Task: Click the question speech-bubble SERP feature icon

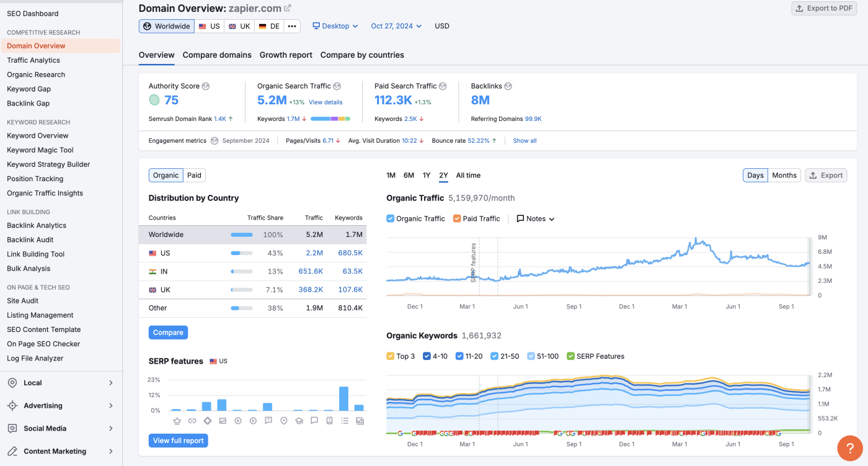Action: pos(268,421)
